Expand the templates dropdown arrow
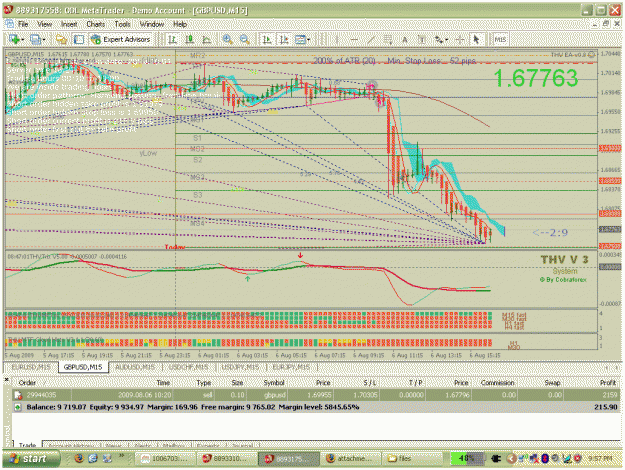Image resolution: width=625 pixels, height=470 pixels. [309, 39]
